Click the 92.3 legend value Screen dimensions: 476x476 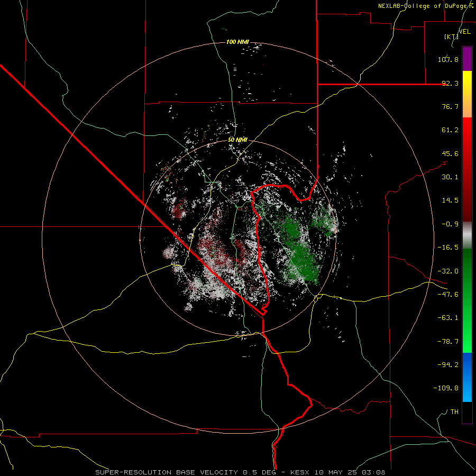[x=450, y=83]
